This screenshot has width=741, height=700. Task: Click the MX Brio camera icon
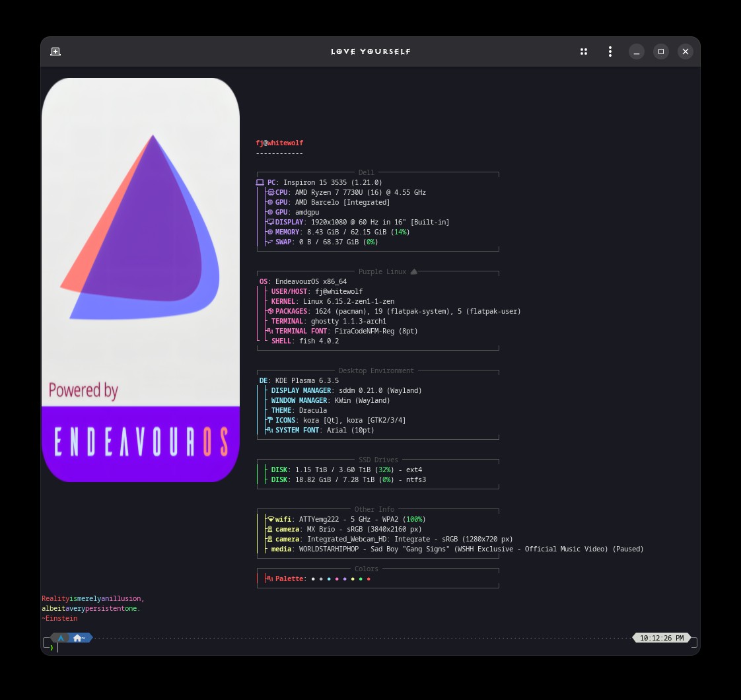pyautogui.click(x=270, y=529)
